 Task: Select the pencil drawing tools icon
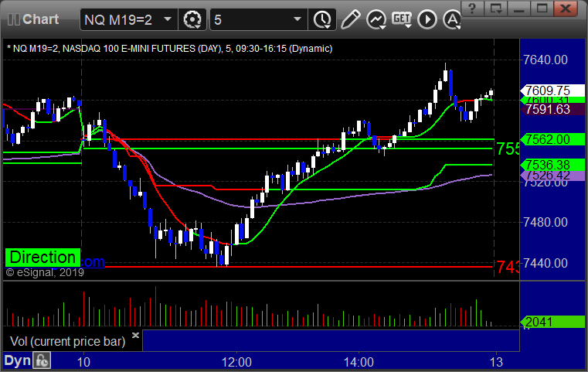350,19
